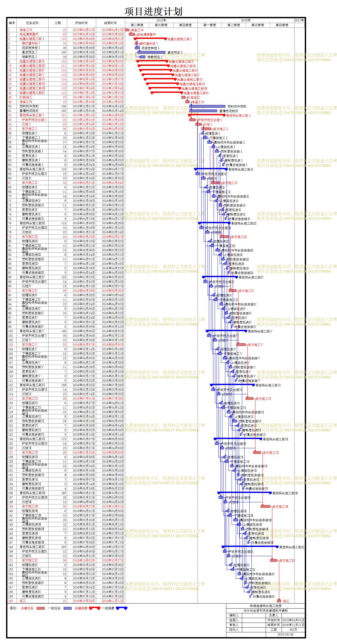Viewport: 337px width, 644px height.
Task: Click the 2017年 timescale header
Action: tap(299, 20)
